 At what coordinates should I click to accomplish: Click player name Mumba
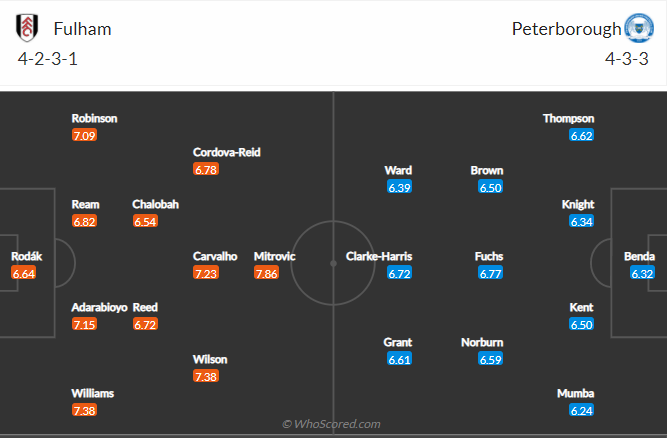coord(575,393)
